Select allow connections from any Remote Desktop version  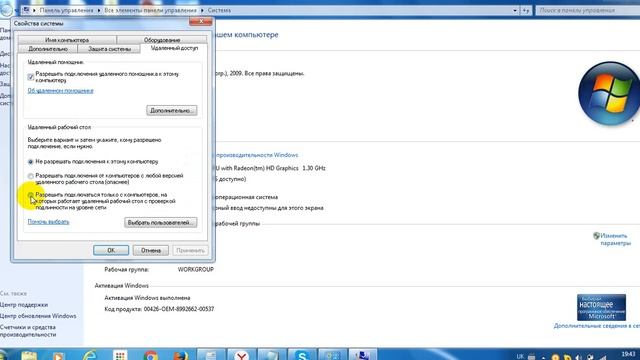pyautogui.click(x=31, y=176)
